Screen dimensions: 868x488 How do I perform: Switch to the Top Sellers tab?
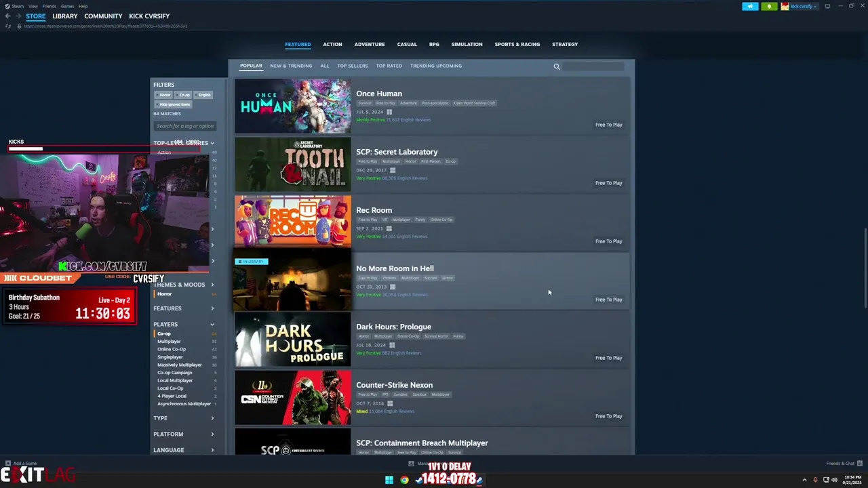point(353,66)
